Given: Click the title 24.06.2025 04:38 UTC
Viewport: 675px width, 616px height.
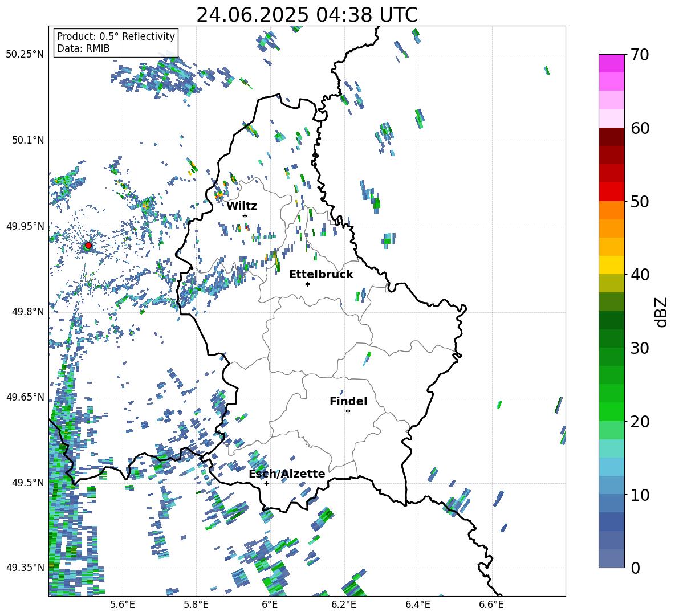Looking at the screenshot, I should (x=307, y=15).
